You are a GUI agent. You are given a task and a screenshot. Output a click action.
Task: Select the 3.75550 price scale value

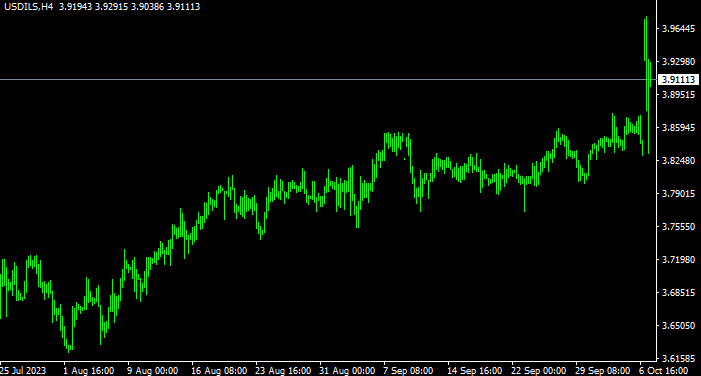pyautogui.click(x=679, y=227)
